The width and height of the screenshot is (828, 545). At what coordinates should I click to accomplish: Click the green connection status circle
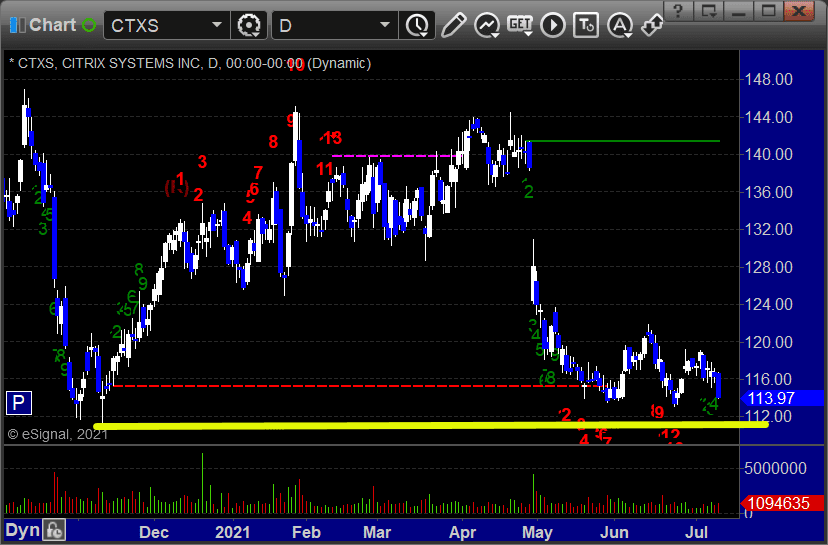89,25
